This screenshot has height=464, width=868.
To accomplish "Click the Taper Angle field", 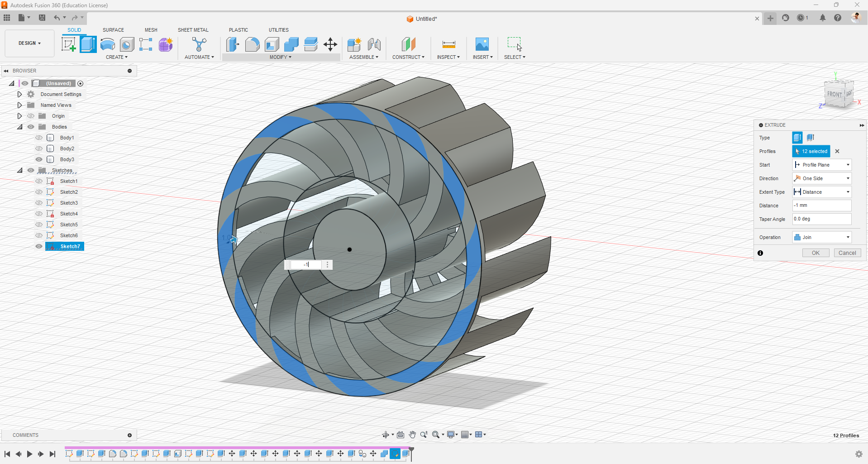I will tap(822, 219).
